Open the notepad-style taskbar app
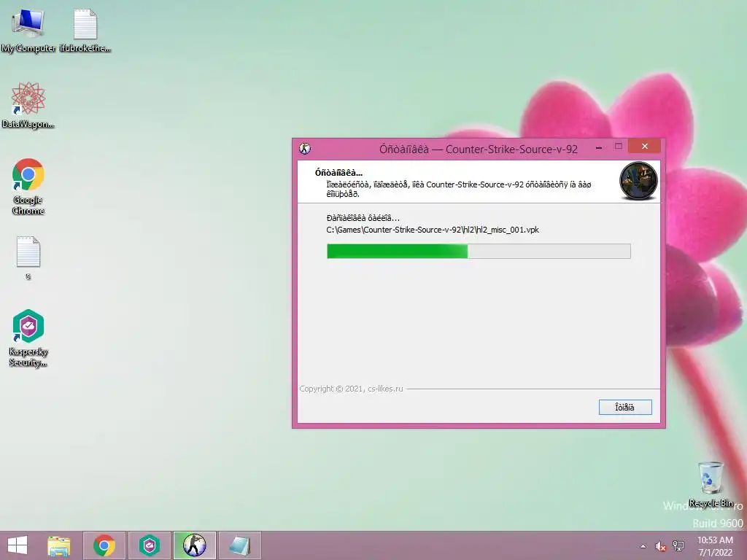747x560 pixels. pyautogui.click(x=239, y=545)
